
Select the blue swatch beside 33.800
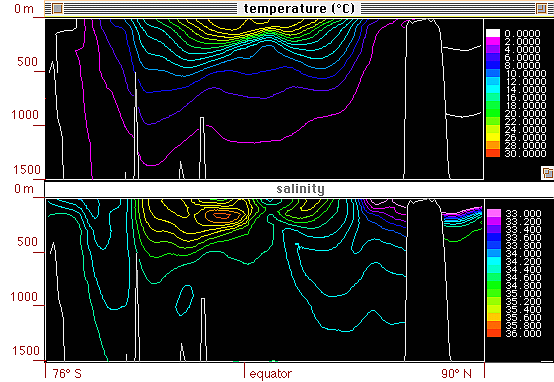[x=494, y=245]
